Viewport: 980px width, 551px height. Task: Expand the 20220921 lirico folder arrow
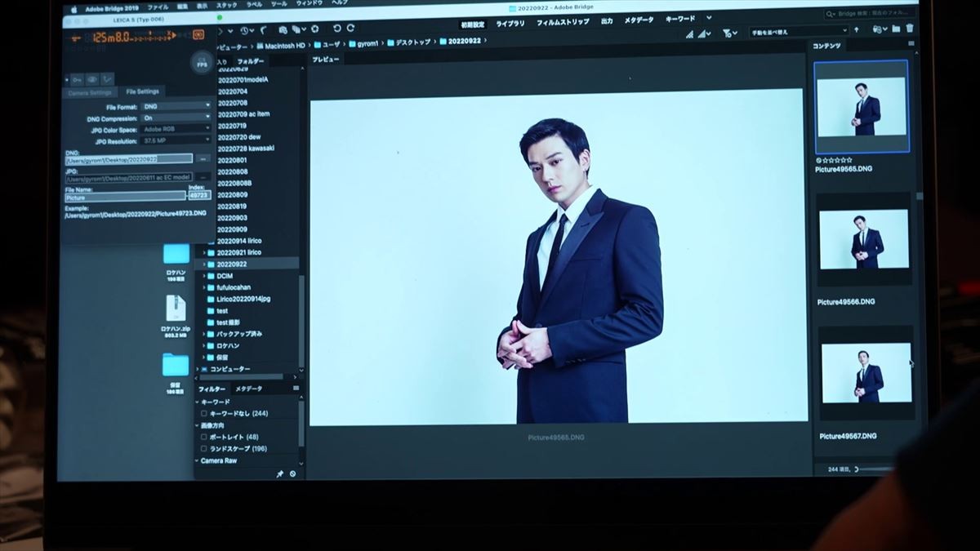pyautogui.click(x=203, y=253)
